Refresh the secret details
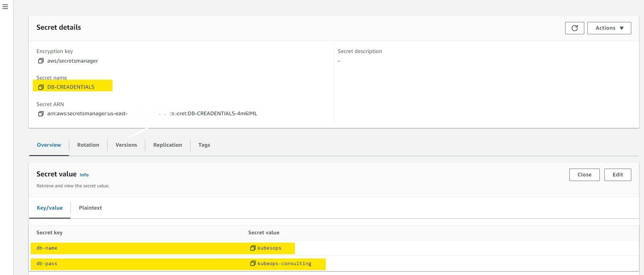Screen dimensions: 644x275 574,28
